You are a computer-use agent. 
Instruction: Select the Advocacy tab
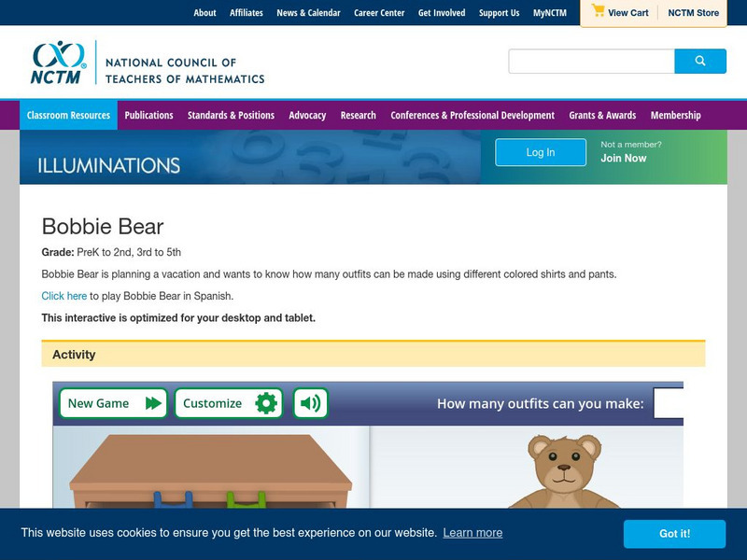coord(307,115)
